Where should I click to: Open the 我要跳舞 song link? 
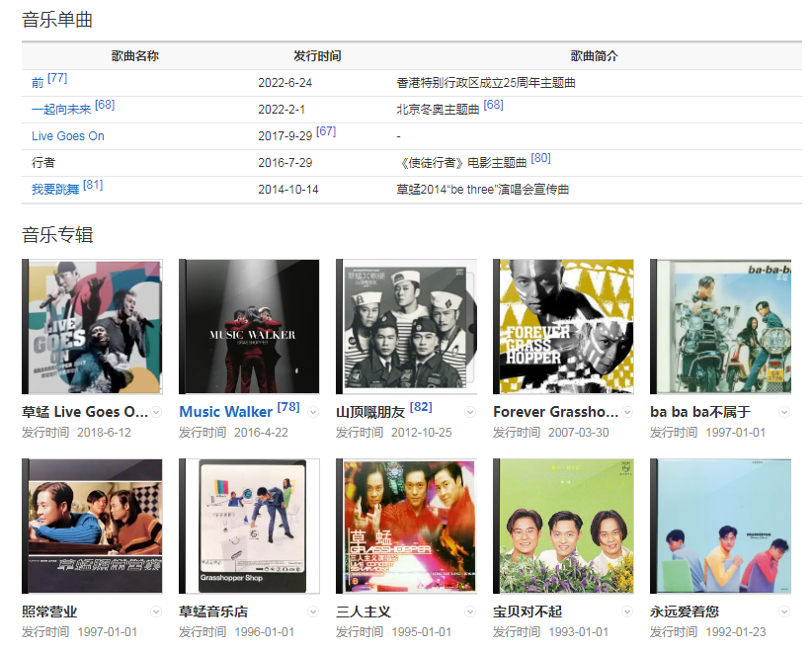click(x=55, y=190)
